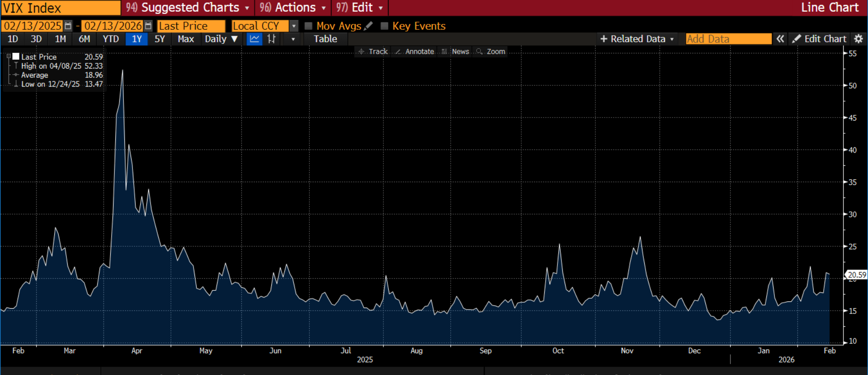Click the pencil icon beside Mov Avgs
Image resolution: width=868 pixels, height=375 pixels.
368,26
